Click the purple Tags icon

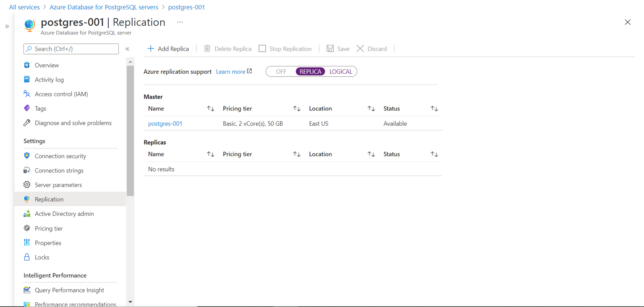tap(27, 108)
